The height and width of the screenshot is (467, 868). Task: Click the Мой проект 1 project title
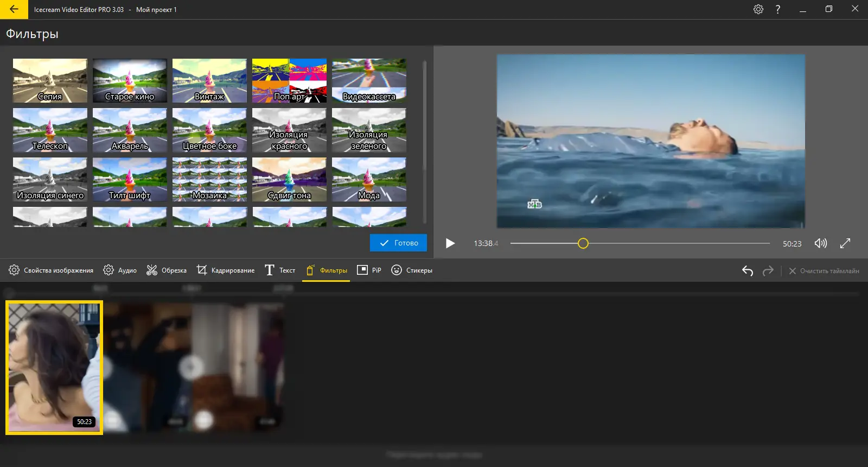coord(156,9)
